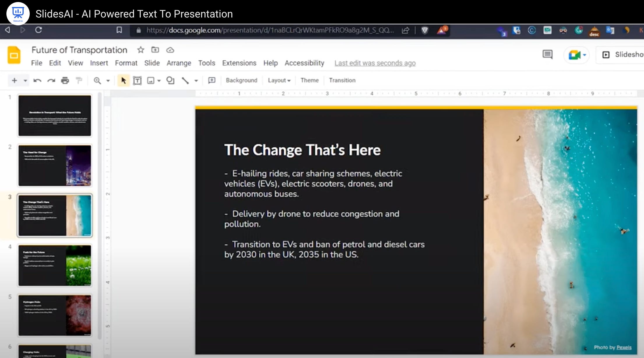
Task: Select the text box tool
Action: coord(137,80)
